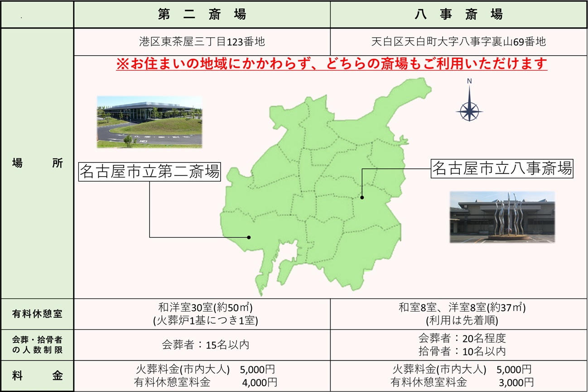Viewport: 588px width, 392px height.
Task: Click the 場所 row header
Action: [37, 164]
